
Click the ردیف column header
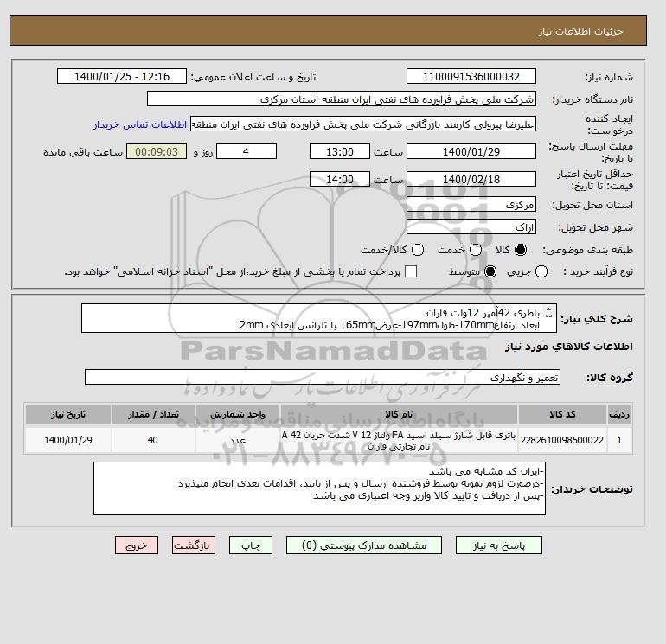pyautogui.click(x=619, y=414)
